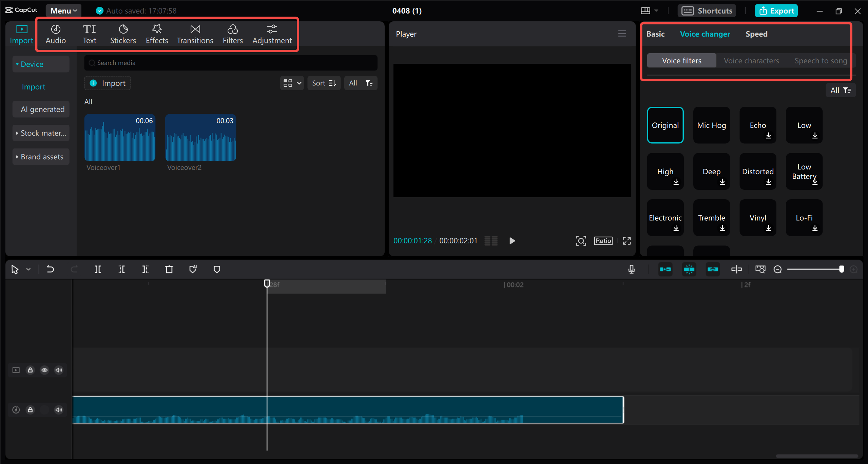Mute the video track speaker

(x=59, y=370)
